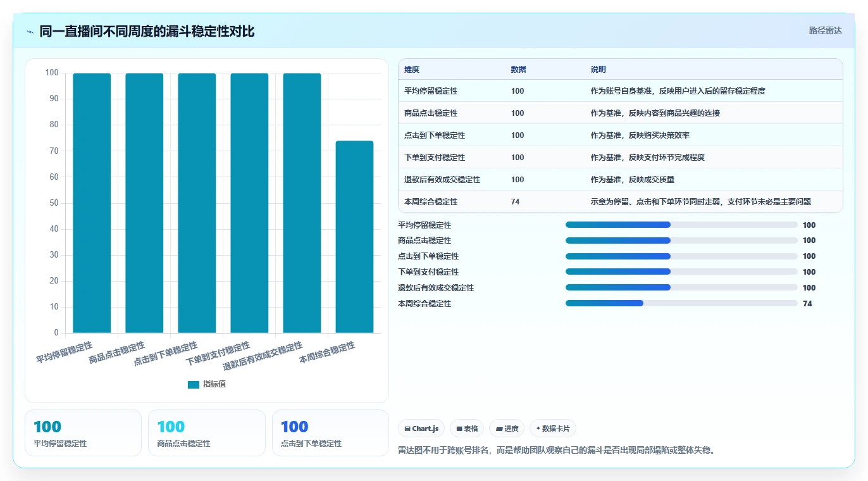Click the Chart.js chip
The height and width of the screenshot is (481, 868).
click(x=421, y=428)
